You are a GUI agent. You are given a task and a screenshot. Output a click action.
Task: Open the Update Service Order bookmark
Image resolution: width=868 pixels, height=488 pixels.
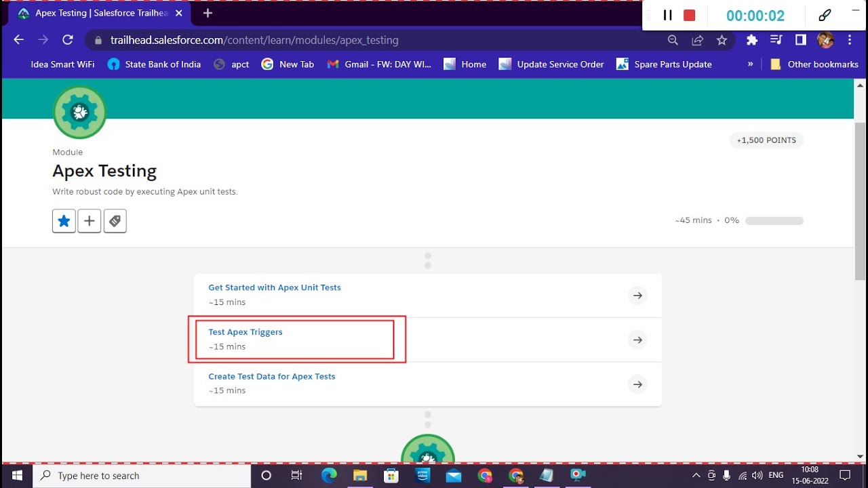coord(551,64)
